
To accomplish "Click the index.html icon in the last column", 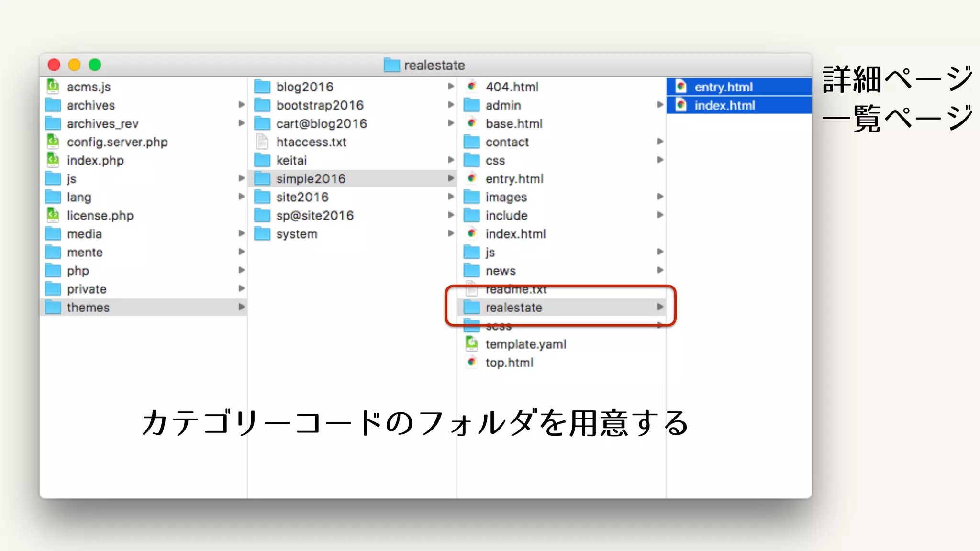I will (x=681, y=105).
